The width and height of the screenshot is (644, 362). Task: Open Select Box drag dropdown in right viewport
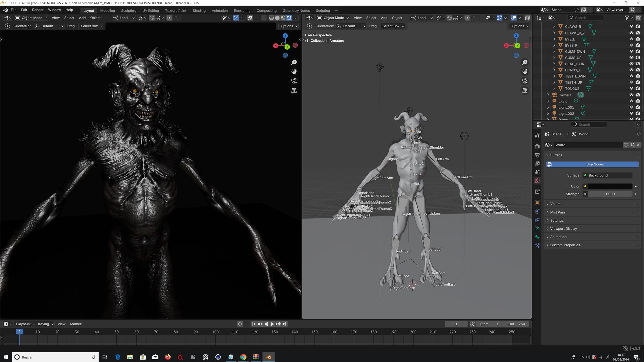pos(393,26)
